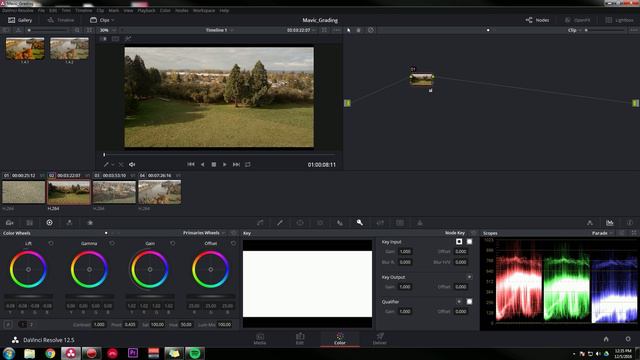Select the Color Wheels palette icon
Image resolution: width=640 pixels, height=360 pixels.
(x=49, y=223)
